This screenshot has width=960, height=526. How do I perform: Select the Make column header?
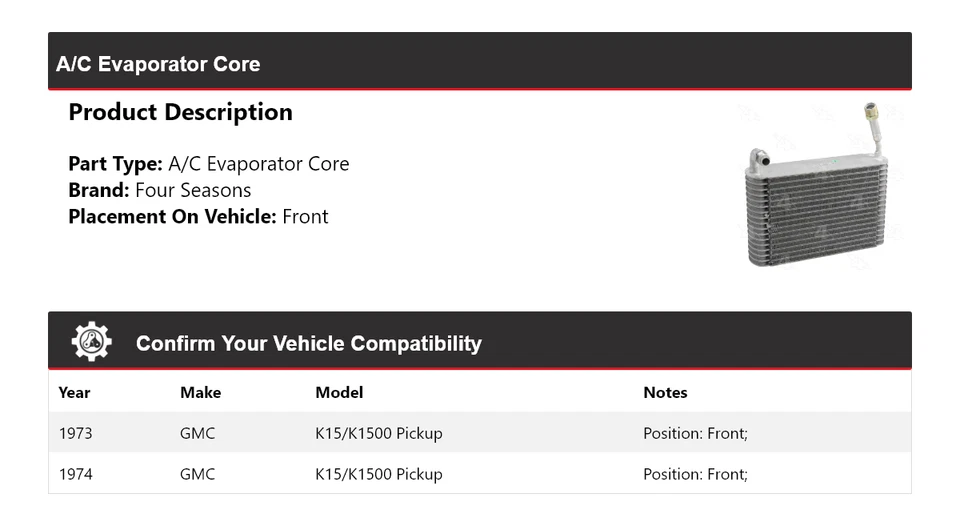[200, 392]
